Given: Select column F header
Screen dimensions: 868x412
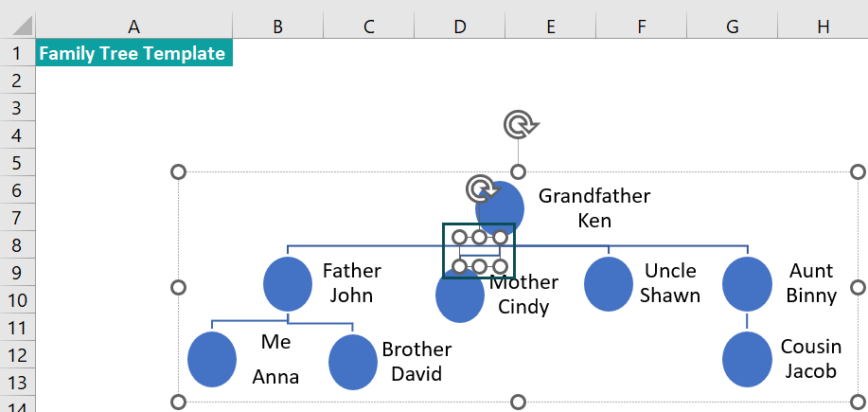Looking at the screenshot, I should [641, 26].
